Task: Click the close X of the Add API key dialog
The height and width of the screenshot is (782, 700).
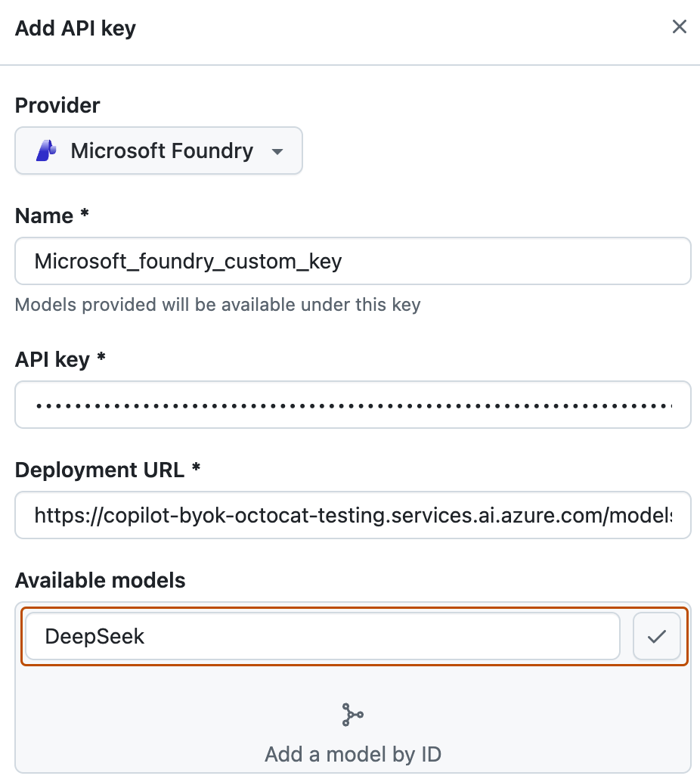Action: (x=679, y=26)
